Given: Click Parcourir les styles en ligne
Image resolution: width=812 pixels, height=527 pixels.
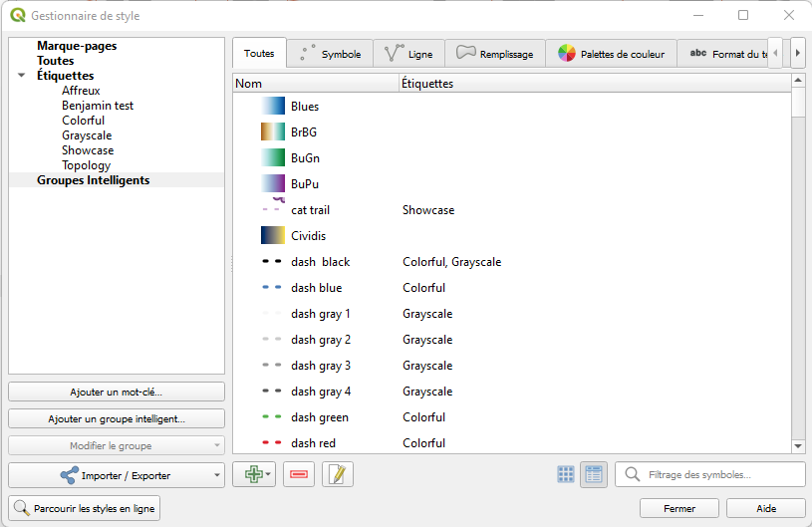Looking at the screenshot, I should click(x=85, y=508).
